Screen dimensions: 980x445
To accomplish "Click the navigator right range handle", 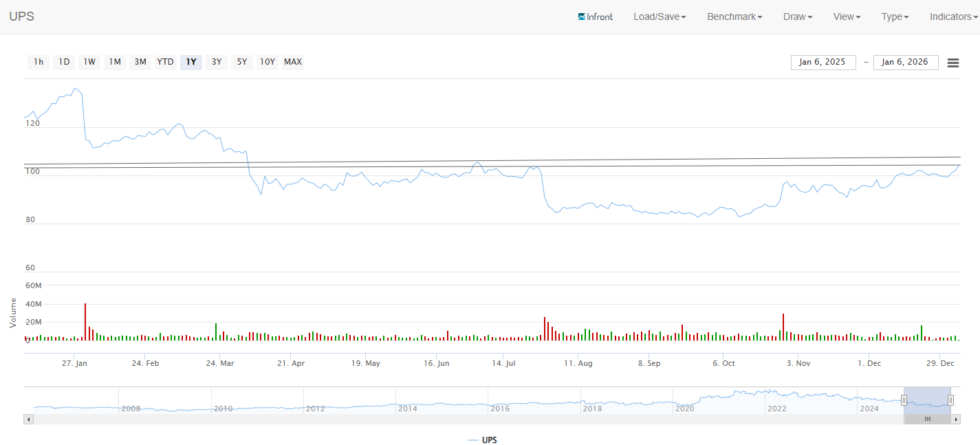I will click(950, 400).
